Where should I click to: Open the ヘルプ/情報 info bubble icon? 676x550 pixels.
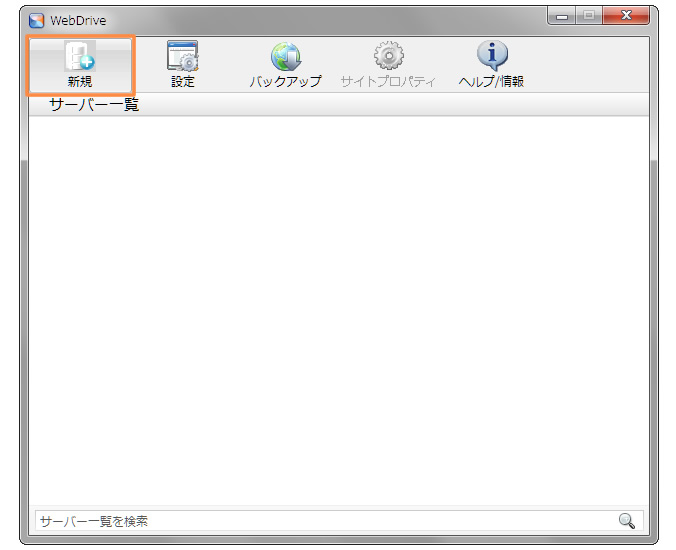click(x=491, y=56)
